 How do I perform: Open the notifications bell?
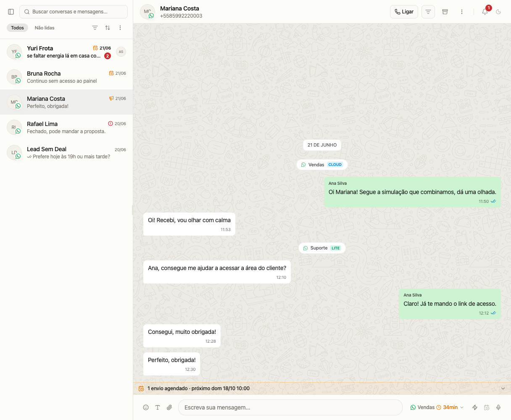pyautogui.click(x=485, y=12)
